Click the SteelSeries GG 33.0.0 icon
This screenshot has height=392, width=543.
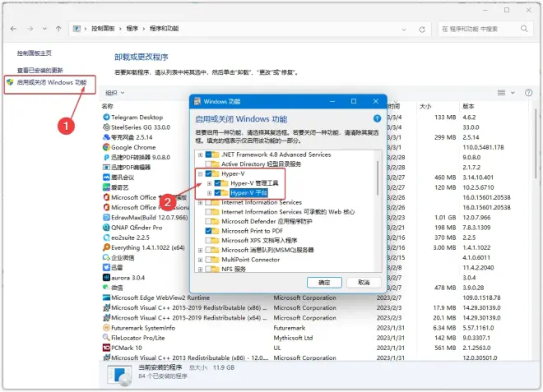click(x=106, y=127)
